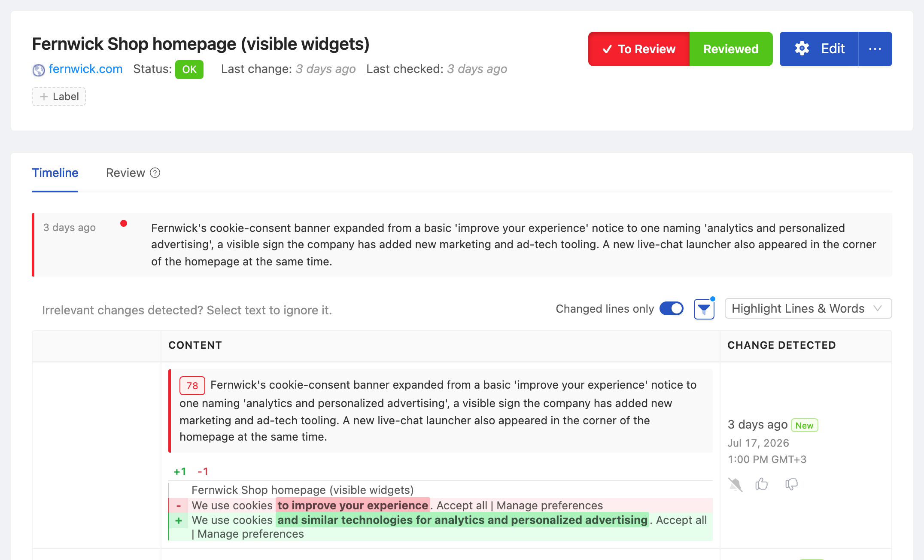Add a label with the + Label button
924x560 pixels.
(x=59, y=97)
